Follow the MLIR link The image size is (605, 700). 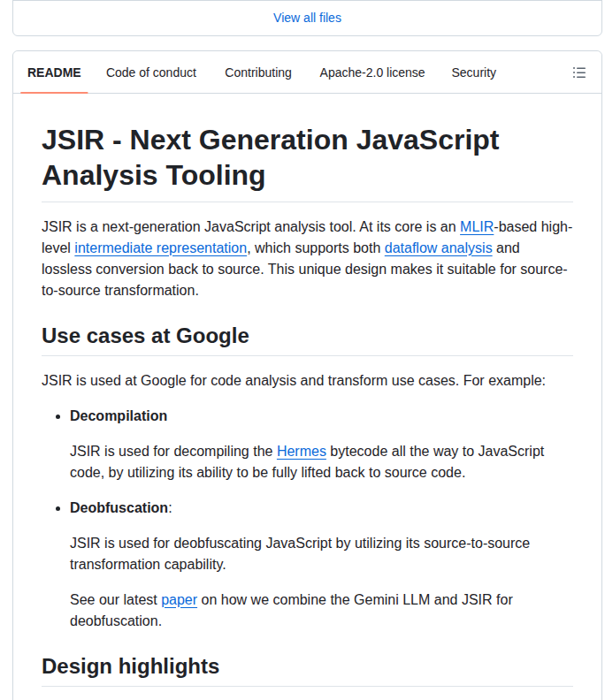[x=477, y=227]
